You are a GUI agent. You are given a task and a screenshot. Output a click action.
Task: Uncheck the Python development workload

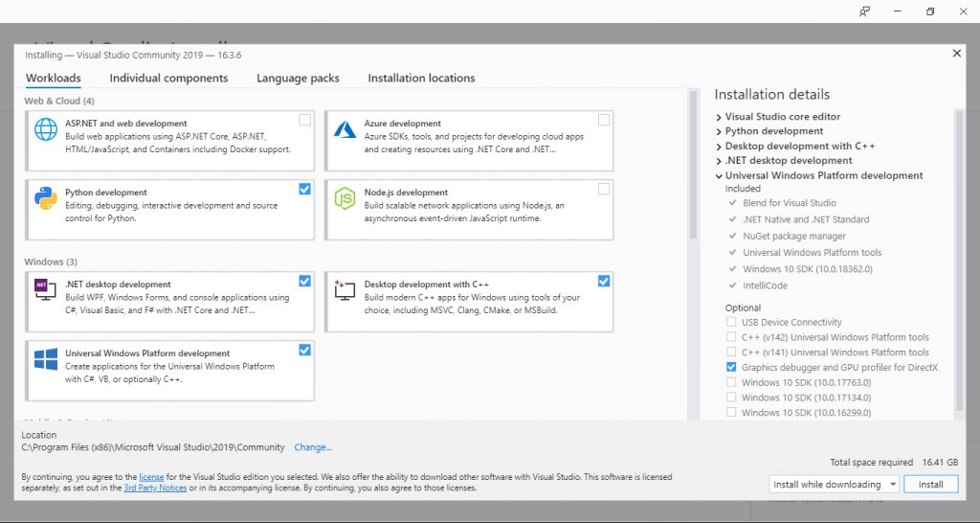click(304, 189)
